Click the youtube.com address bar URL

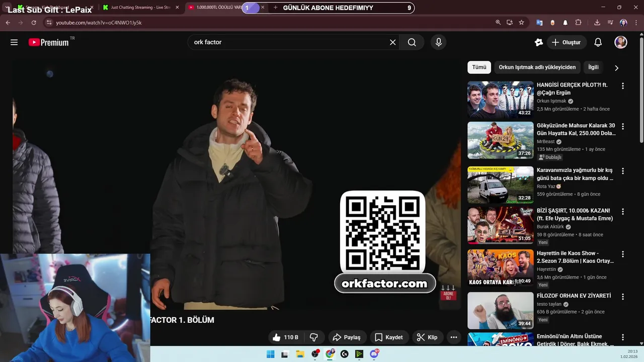tap(99, 23)
